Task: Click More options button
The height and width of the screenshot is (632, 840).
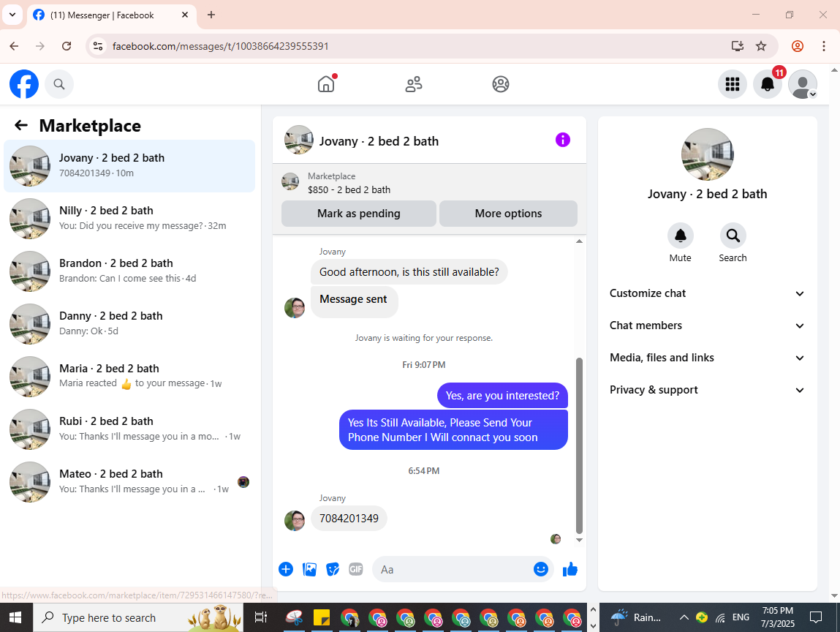Action: click(508, 214)
